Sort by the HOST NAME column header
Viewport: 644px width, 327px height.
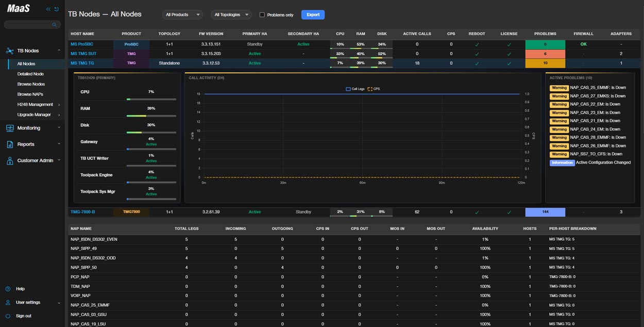pyautogui.click(x=82, y=34)
